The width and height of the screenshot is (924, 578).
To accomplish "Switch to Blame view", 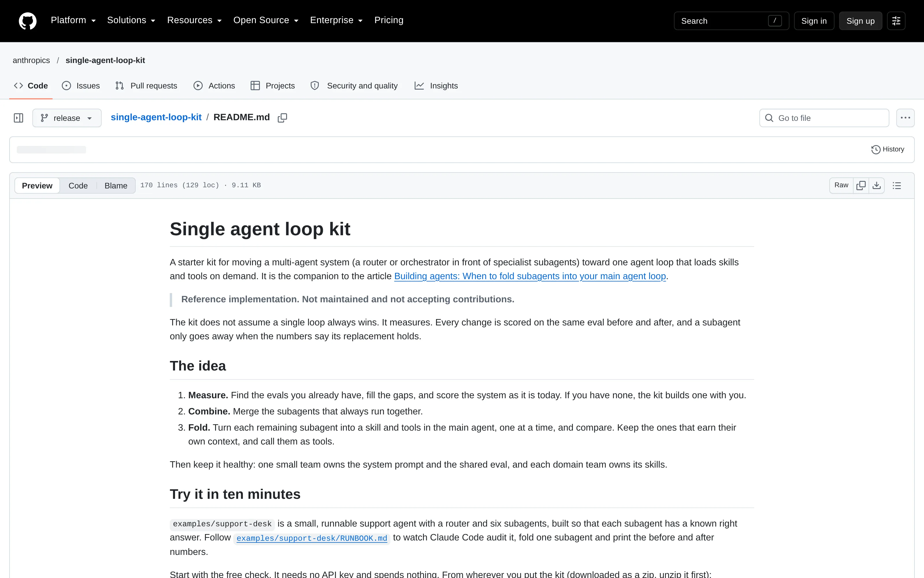I will click(x=116, y=186).
